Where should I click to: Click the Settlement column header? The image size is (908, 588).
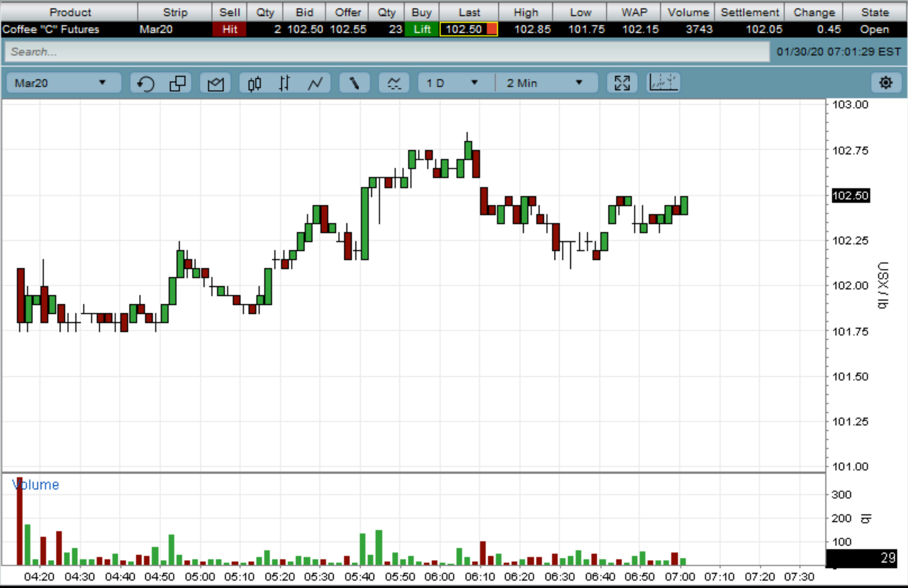click(750, 12)
